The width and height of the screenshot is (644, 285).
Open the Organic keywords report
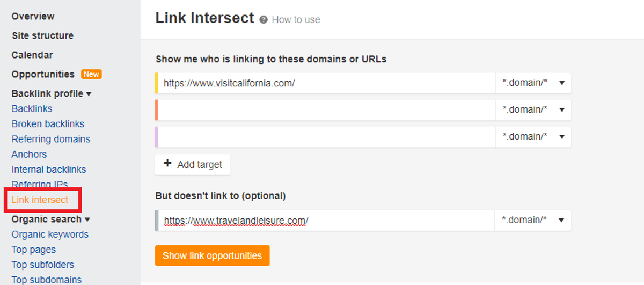point(50,235)
